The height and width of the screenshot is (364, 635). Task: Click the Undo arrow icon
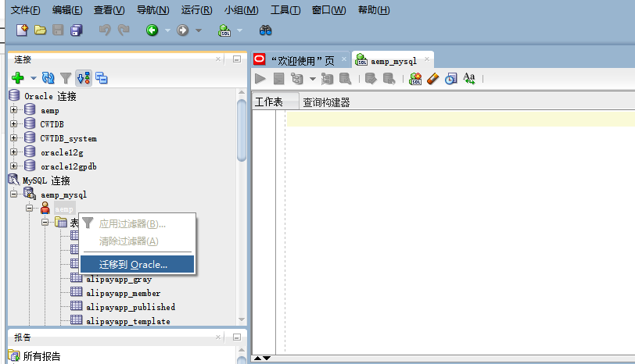click(x=105, y=30)
